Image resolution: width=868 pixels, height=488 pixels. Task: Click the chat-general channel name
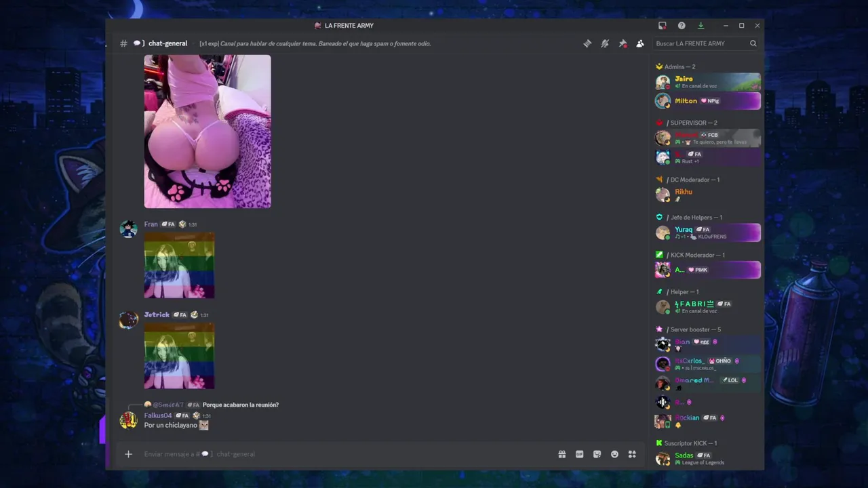point(167,43)
